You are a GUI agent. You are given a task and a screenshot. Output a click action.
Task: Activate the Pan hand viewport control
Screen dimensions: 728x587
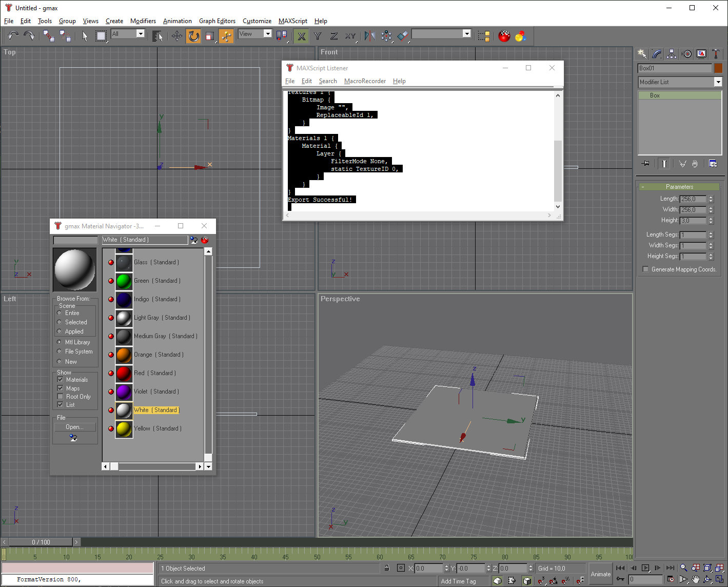coord(696,579)
